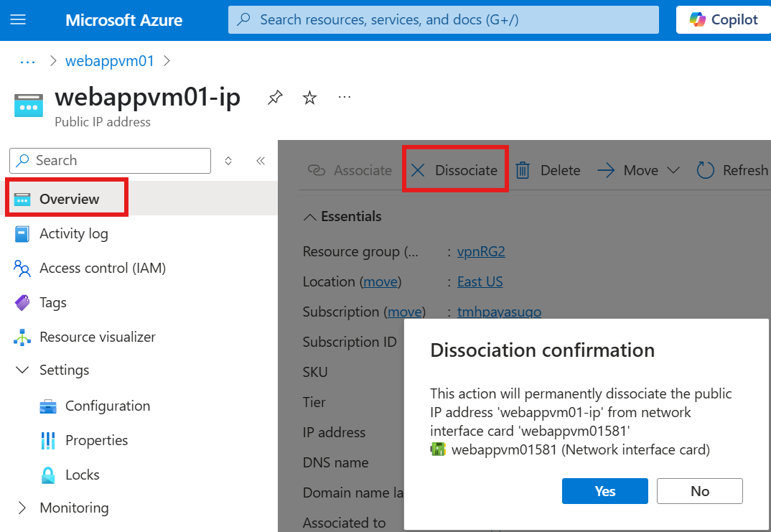Refresh the public IP overview
Image resolution: width=771 pixels, height=532 pixels.
click(733, 170)
